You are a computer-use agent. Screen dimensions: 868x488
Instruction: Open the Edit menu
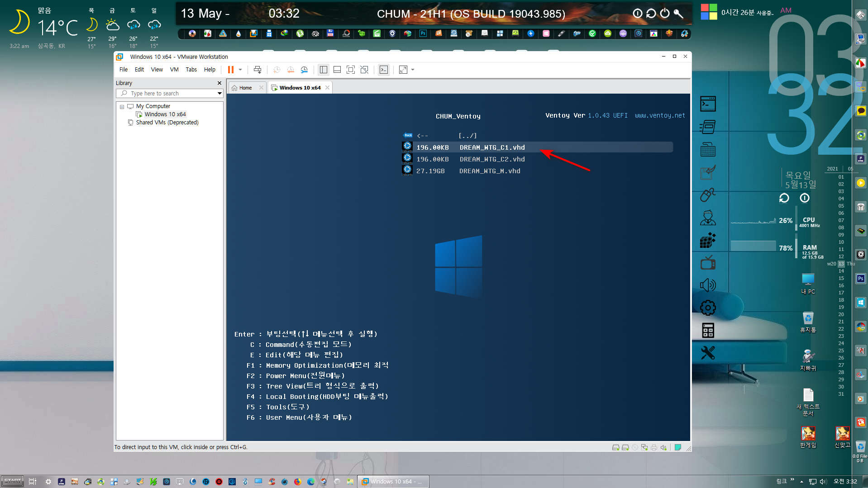[x=139, y=70]
